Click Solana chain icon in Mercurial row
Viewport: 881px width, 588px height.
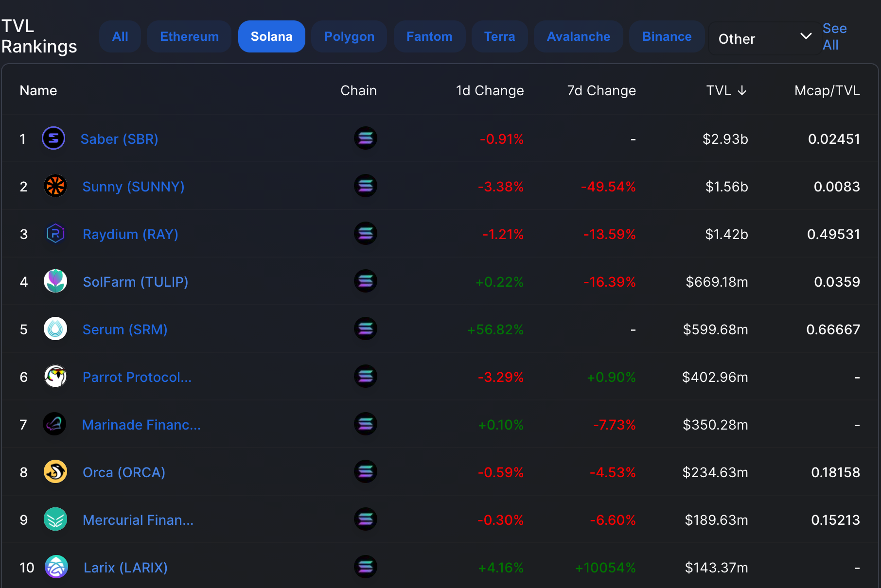click(x=366, y=519)
